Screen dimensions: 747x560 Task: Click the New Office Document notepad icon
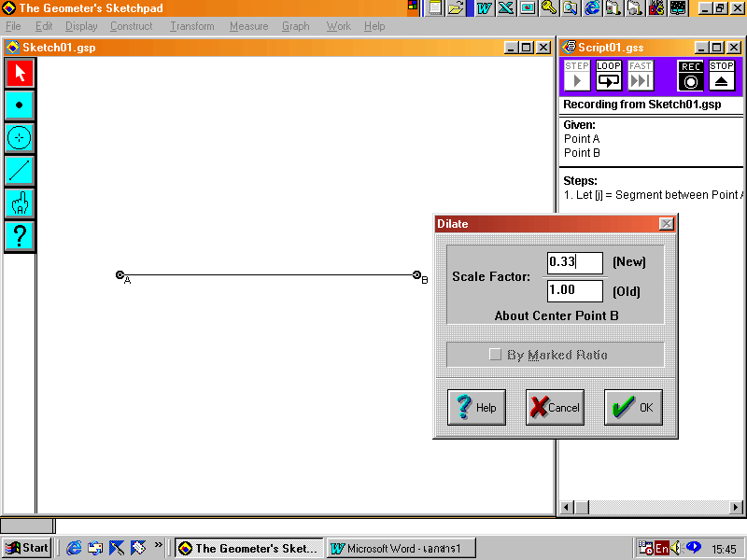click(x=435, y=8)
